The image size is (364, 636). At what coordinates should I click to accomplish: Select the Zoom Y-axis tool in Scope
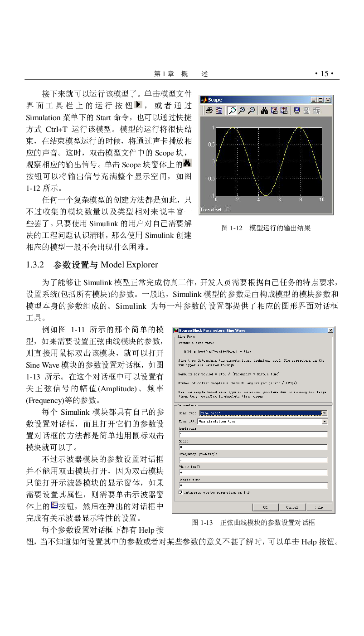pyautogui.click(x=251, y=110)
